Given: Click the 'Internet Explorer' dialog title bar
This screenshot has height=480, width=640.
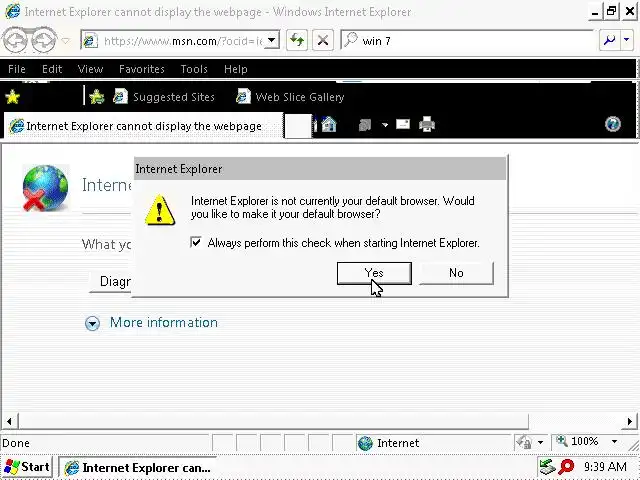Looking at the screenshot, I should point(320,169).
